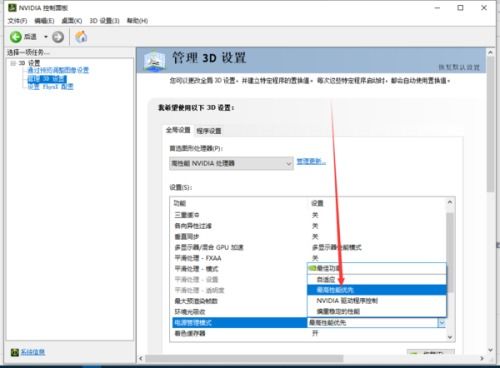This screenshot has height=368, width=500.
Task: Click the horizontal scrollbar left arrow
Action: pos(141,359)
